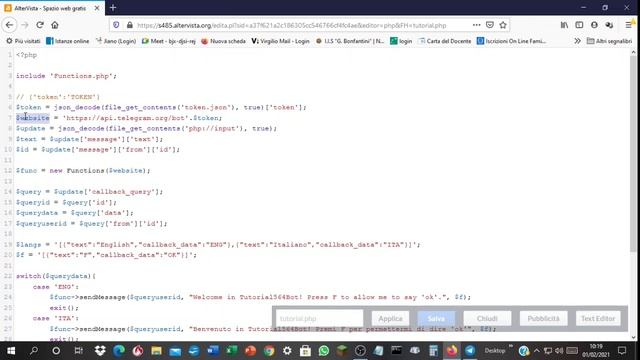Click the highlighted $website variable
This screenshot has height=360, width=640.
point(33,118)
